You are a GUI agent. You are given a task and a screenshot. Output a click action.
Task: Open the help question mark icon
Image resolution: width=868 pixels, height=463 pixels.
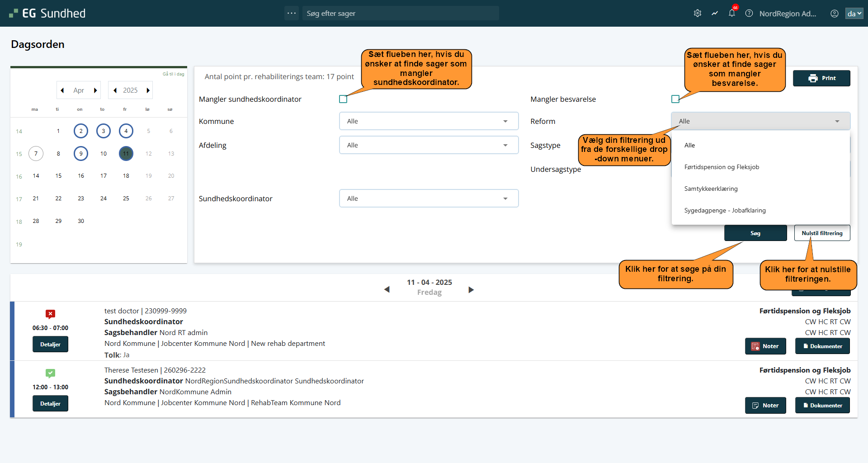tap(749, 14)
